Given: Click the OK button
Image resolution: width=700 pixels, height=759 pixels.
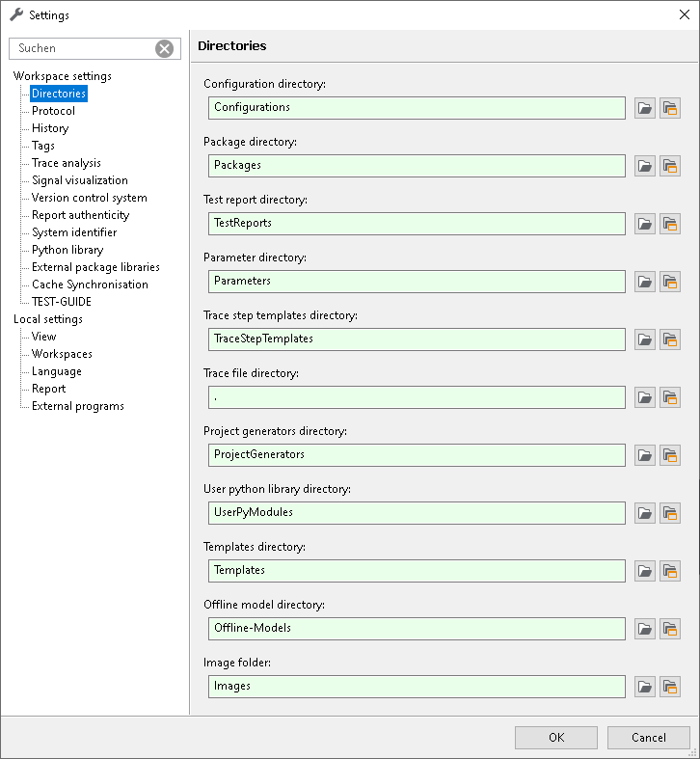Looking at the screenshot, I should coord(556,737).
